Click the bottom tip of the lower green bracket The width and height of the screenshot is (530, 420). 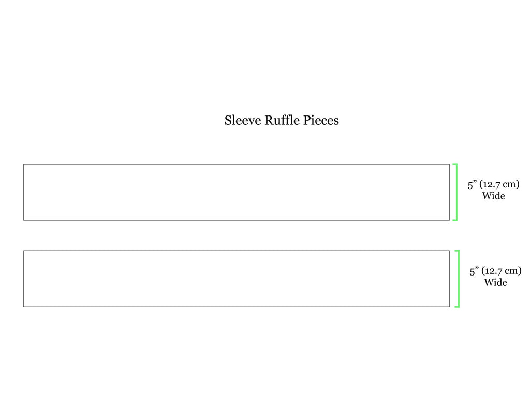[456, 307]
